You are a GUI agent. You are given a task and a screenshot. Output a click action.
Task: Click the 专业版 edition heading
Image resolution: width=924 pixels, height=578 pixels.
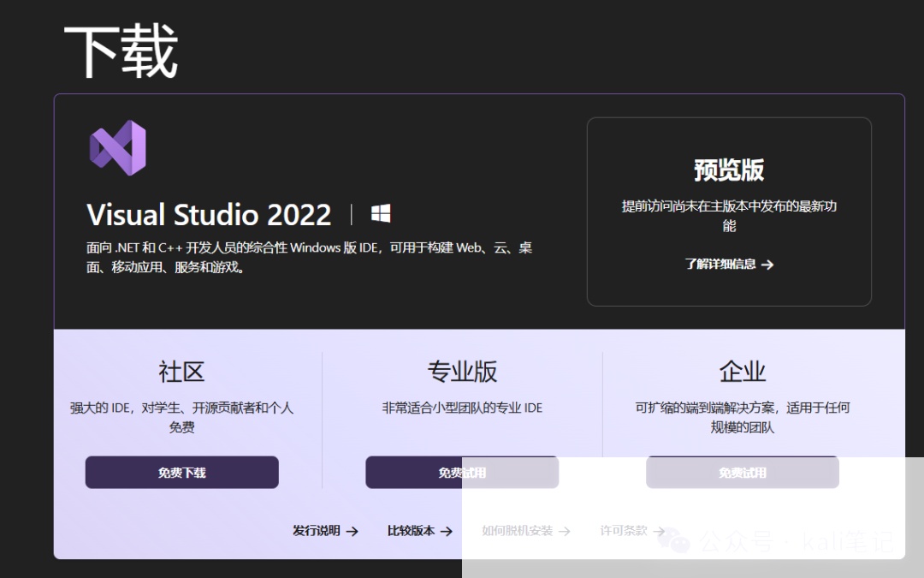point(462,372)
